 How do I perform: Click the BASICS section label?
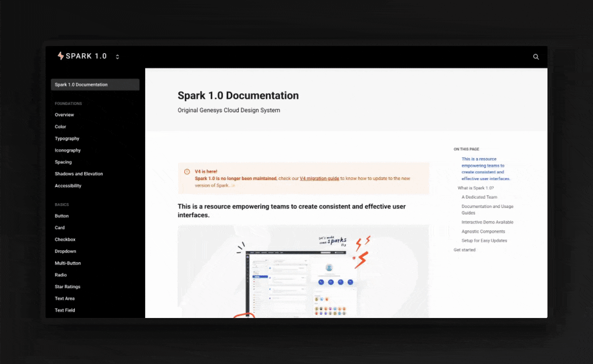(x=62, y=204)
